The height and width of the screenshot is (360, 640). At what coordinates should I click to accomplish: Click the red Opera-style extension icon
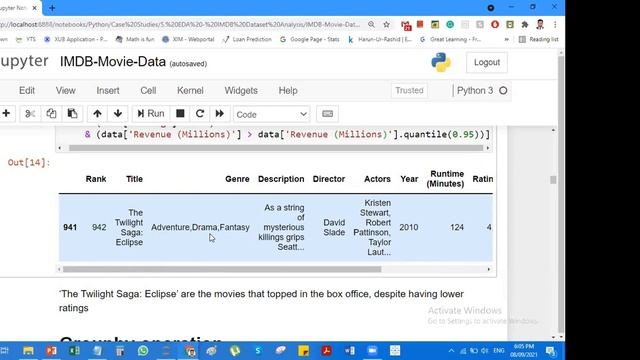(495, 24)
